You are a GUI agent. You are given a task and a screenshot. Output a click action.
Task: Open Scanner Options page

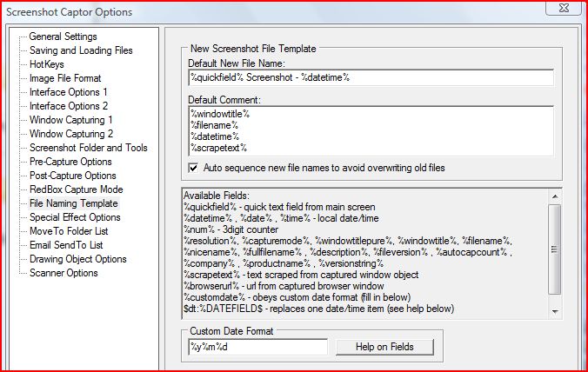(x=63, y=273)
